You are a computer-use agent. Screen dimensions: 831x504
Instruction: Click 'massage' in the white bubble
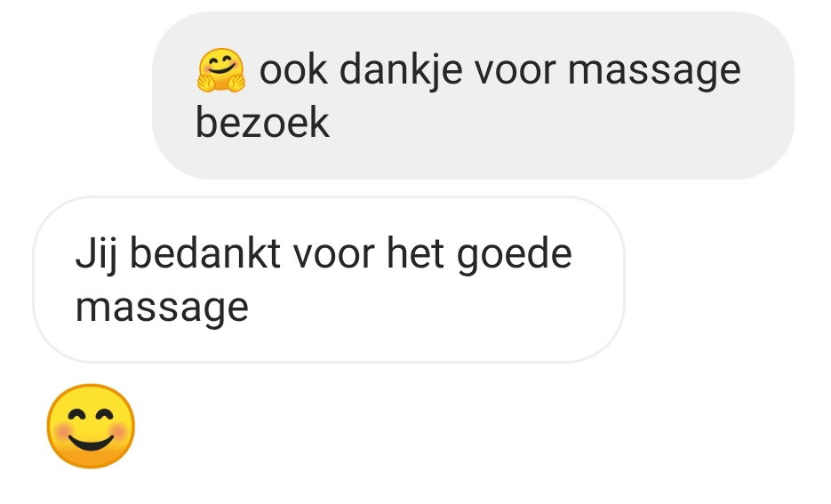162,309
